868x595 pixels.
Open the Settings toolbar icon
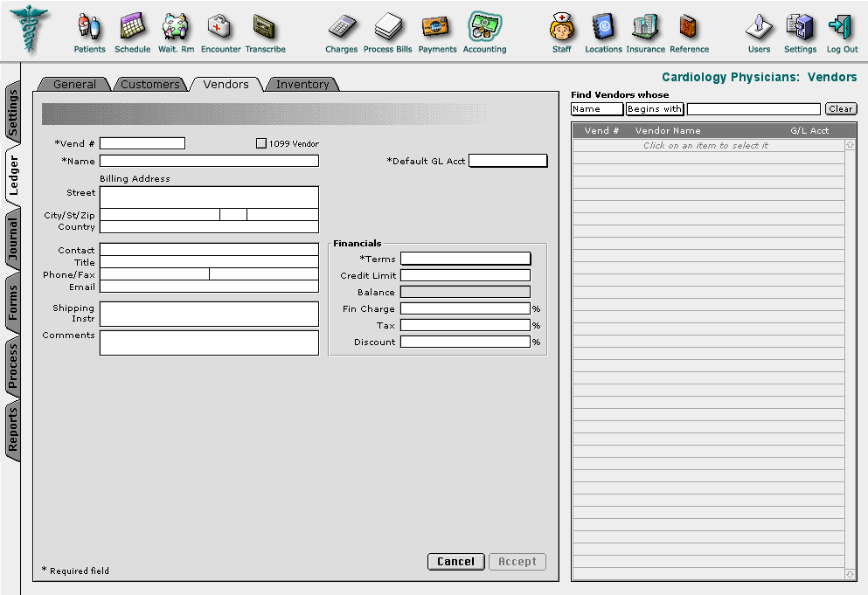click(800, 27)
